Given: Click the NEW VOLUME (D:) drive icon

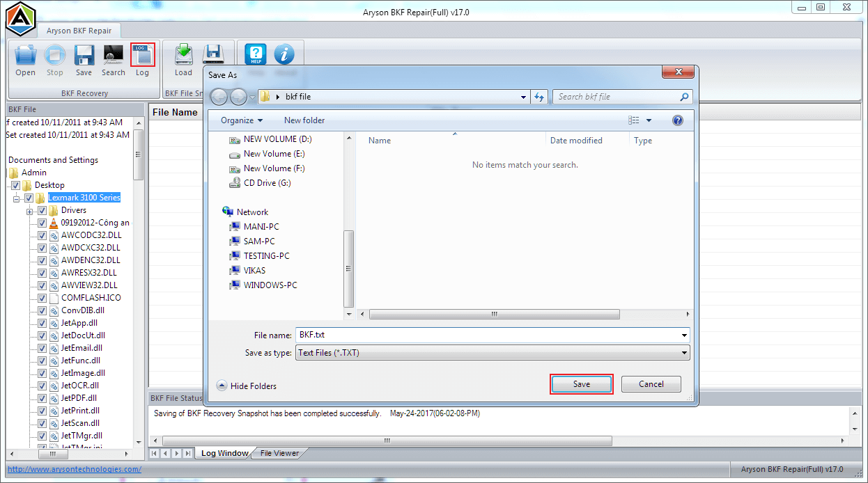Looking at the screenshot, I should coord(235,139).
